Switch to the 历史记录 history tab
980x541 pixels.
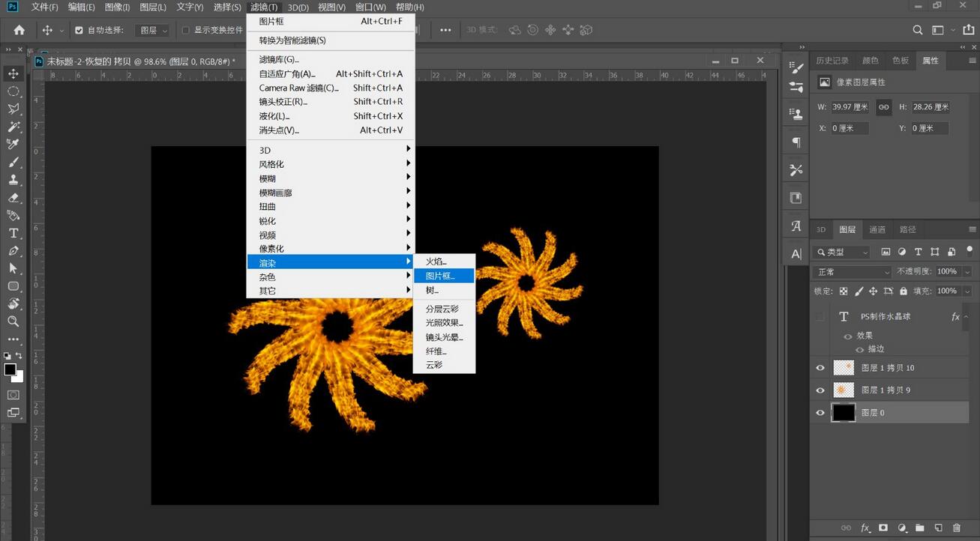[x=832, y=61]
